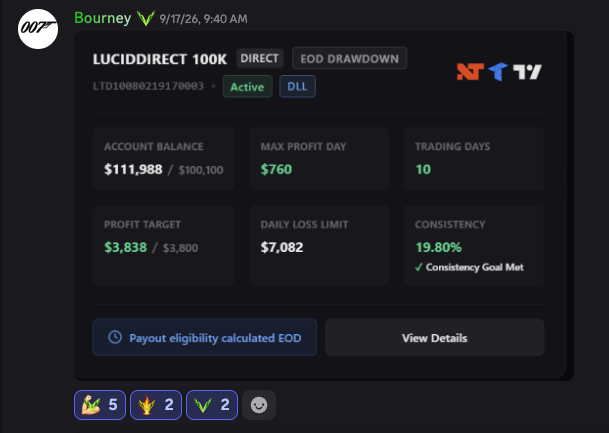
Task: Click the EOD DRAWDOWN badge
Action: [x=350, y=58]
